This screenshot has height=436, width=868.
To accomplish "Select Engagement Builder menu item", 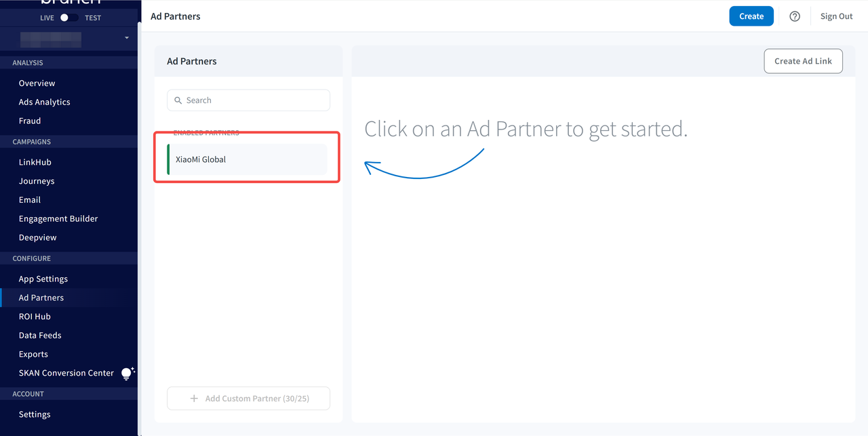I will tap(58, 219).
